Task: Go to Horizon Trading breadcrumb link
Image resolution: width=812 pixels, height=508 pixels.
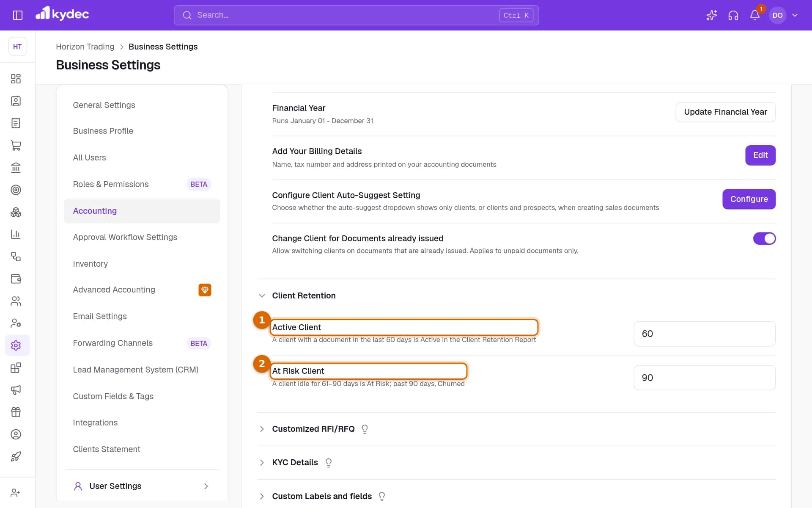Action: [x=85, y=47]
